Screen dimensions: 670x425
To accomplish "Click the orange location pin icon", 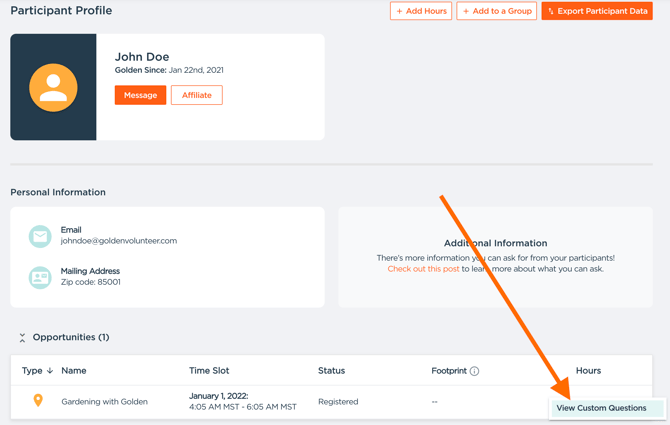I will 38,401.
